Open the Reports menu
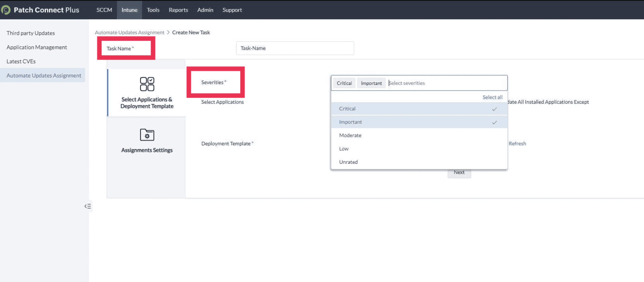Viewport: 644px width, 282px height. tap(178, 10)
